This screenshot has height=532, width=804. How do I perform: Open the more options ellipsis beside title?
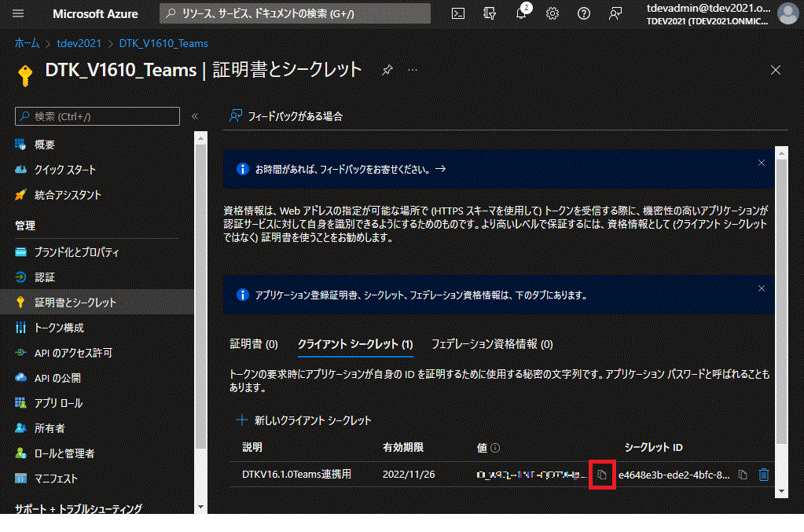(413, 70)
